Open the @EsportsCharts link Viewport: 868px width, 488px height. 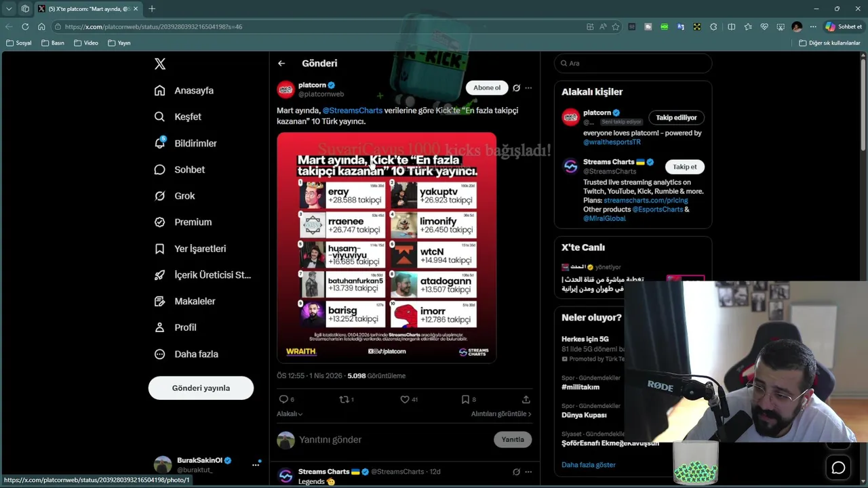[657, 209]
